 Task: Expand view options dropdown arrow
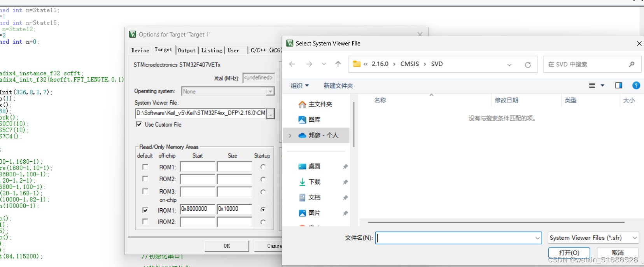coord(602,86)
